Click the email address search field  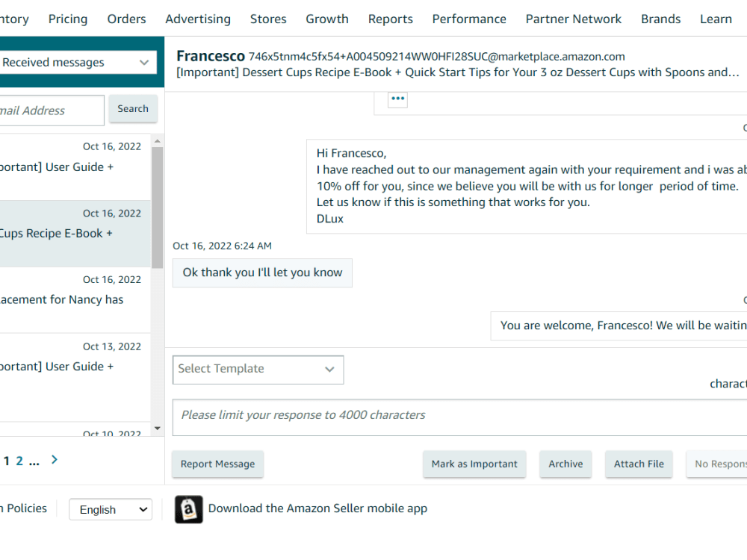(52, 111)
